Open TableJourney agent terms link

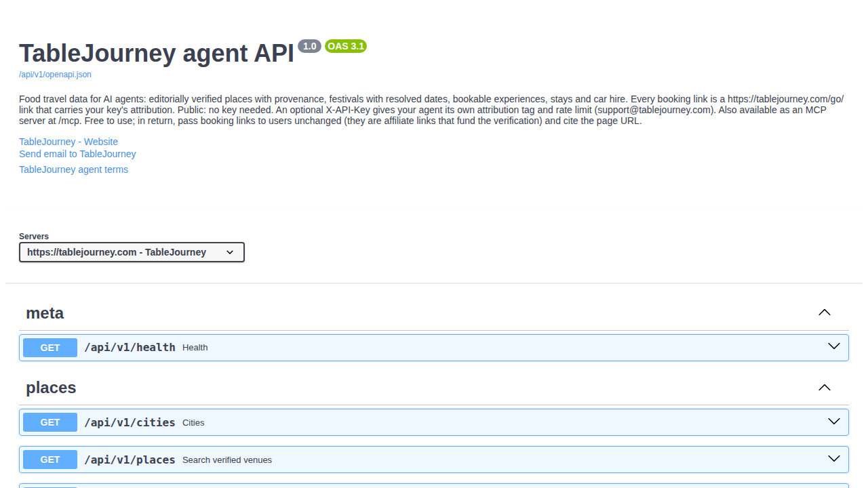click(x=73, y=169)
